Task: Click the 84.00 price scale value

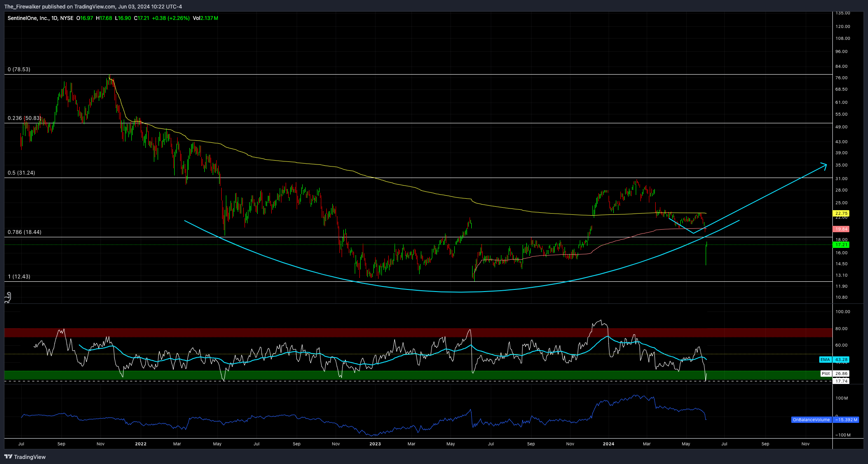Action: [x=842, y=67]
